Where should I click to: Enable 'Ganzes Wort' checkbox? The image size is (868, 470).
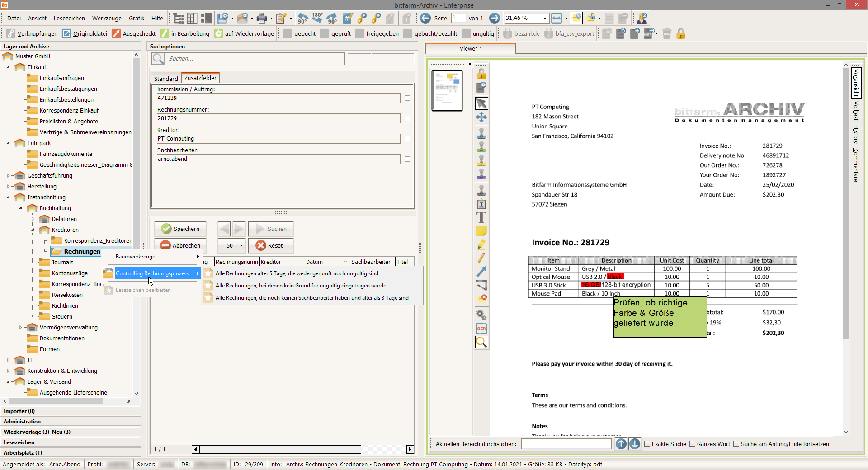692,444
